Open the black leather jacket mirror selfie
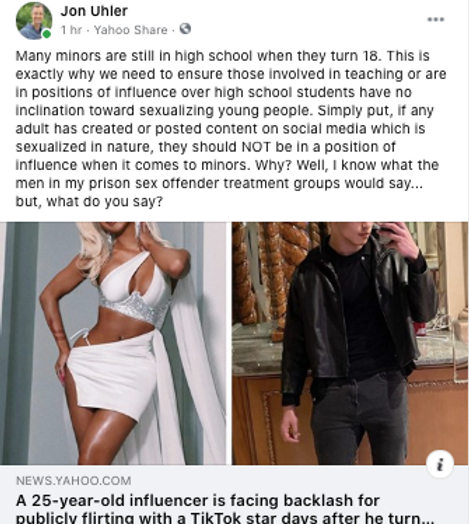This screenshot has height=524, width=469. (x=350, y=343)
